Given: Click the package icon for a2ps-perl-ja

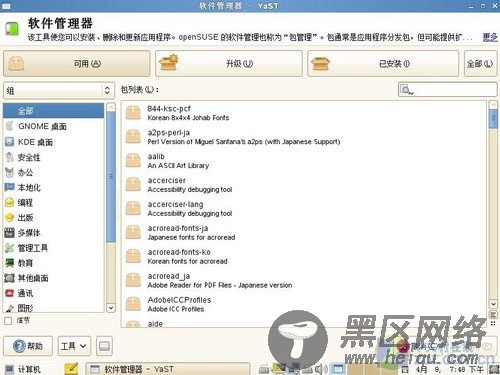Looking at the screenshot, I should pos(133,137).
